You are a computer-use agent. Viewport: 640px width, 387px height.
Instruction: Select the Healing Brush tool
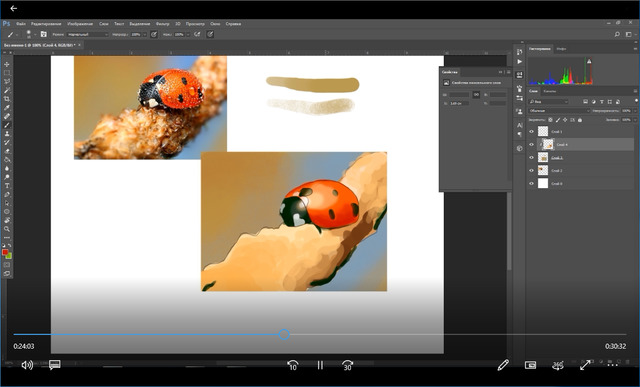[7, 116]
